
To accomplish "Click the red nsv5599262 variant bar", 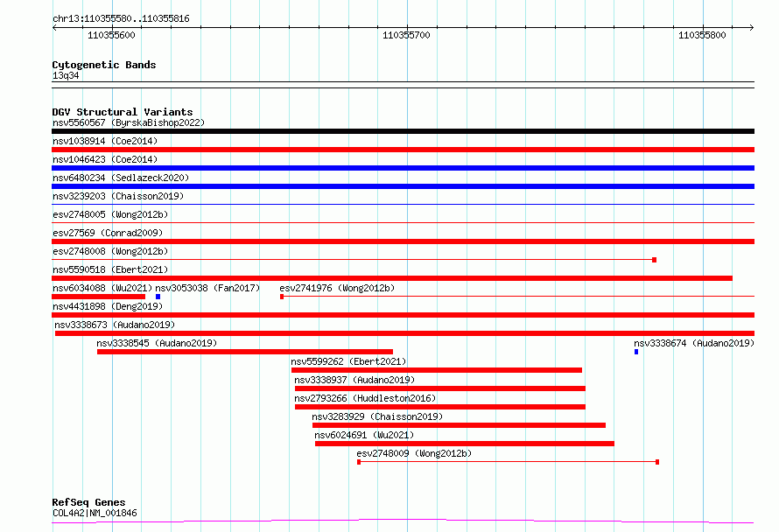I will click(437, 370).
